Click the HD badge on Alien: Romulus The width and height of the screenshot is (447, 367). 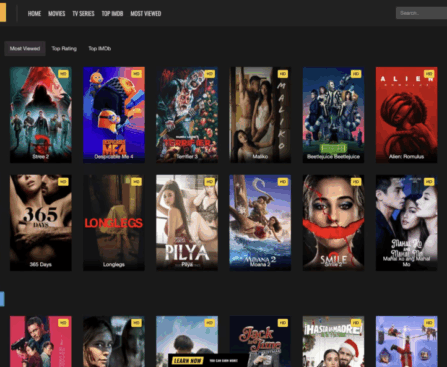pos(429,74)
